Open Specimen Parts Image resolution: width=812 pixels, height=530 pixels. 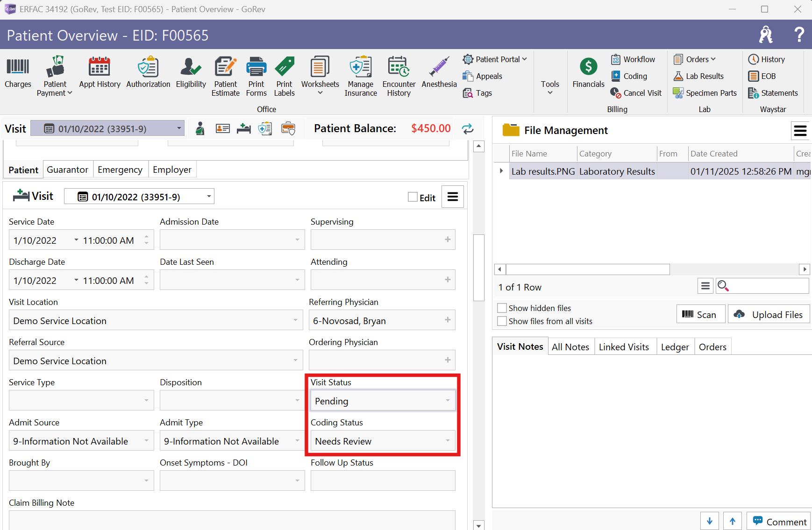(x=705, y=93)
